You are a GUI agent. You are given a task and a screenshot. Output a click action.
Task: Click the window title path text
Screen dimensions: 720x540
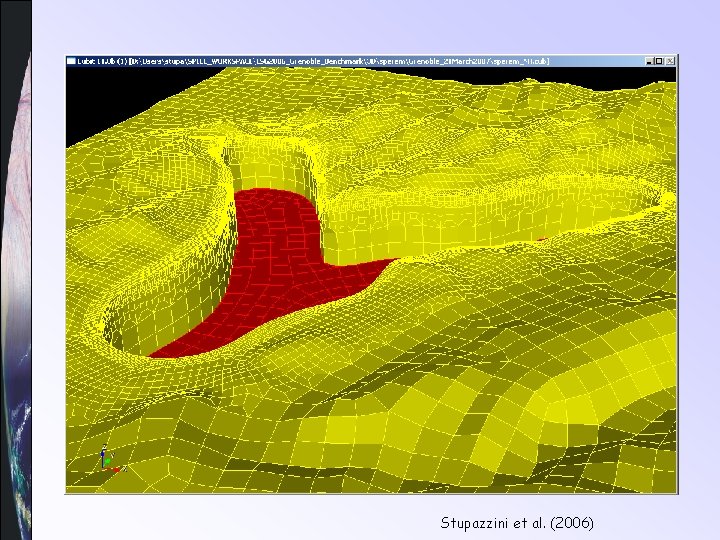[x=313, y=61]
